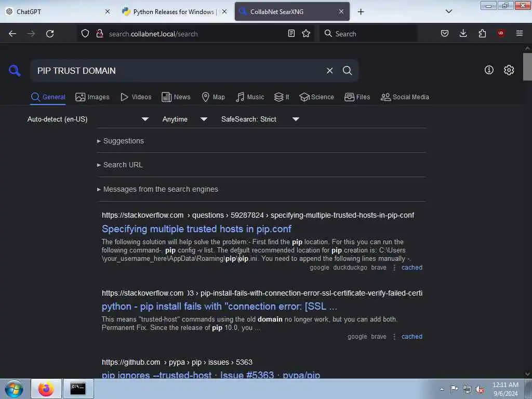Click the page vertical scrollbar thumb
532x399 pixels.
(x=527, y=67)
